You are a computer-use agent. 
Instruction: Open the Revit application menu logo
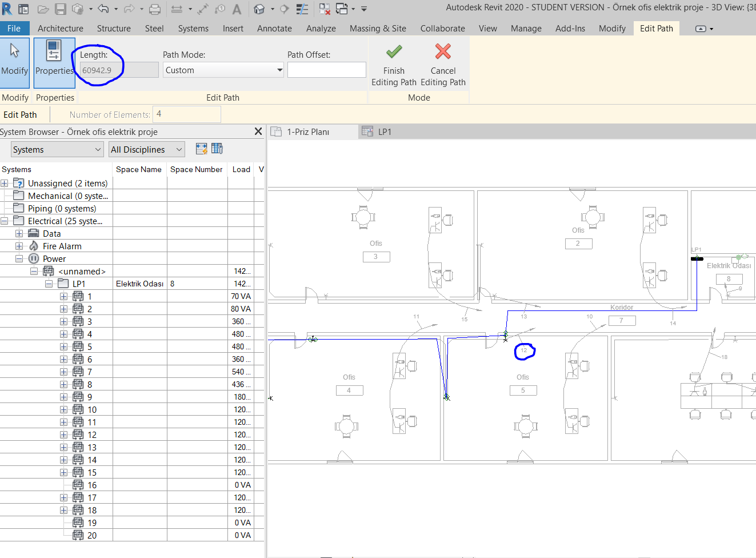pos(7,9)
